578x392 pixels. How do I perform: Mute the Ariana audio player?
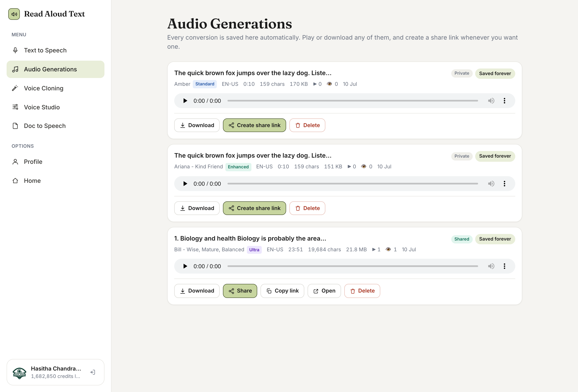pos(491,184)
